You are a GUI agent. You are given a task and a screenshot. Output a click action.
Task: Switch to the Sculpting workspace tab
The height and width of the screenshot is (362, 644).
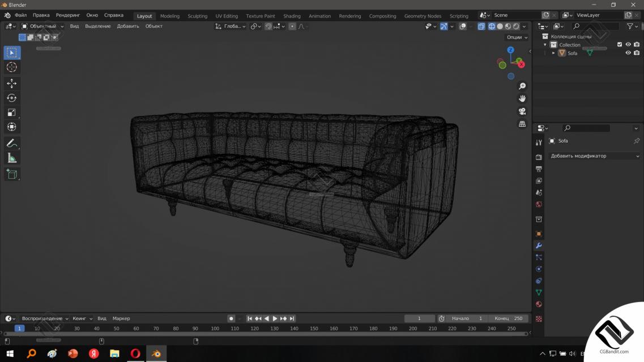click(197, 16)
